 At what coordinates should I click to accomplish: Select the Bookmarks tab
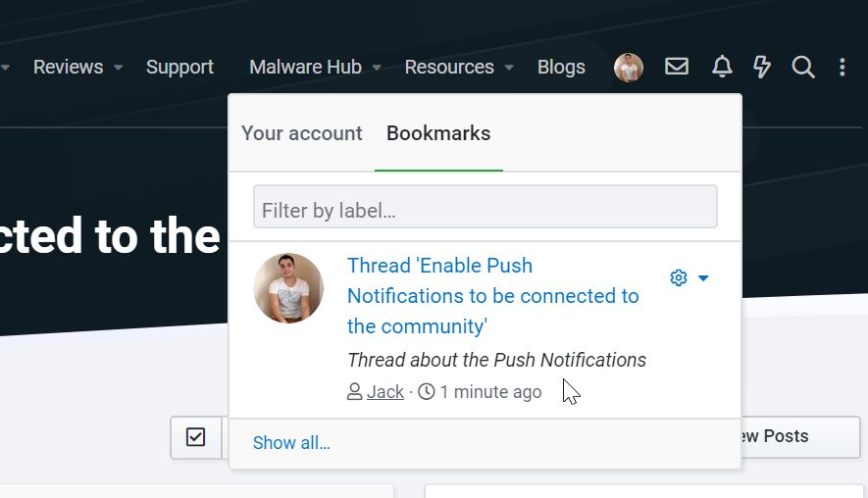(x=438, y=133)
